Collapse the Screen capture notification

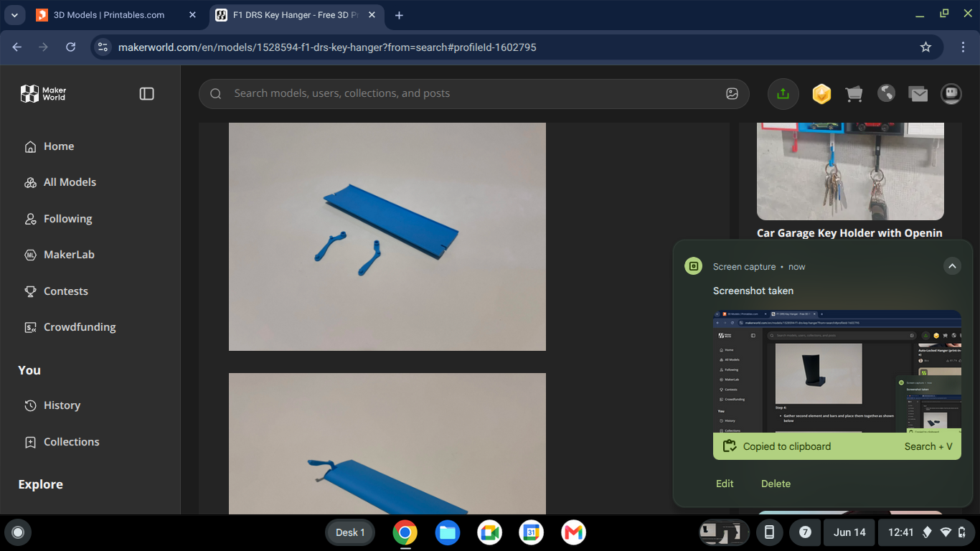click(x=952, y=266)
